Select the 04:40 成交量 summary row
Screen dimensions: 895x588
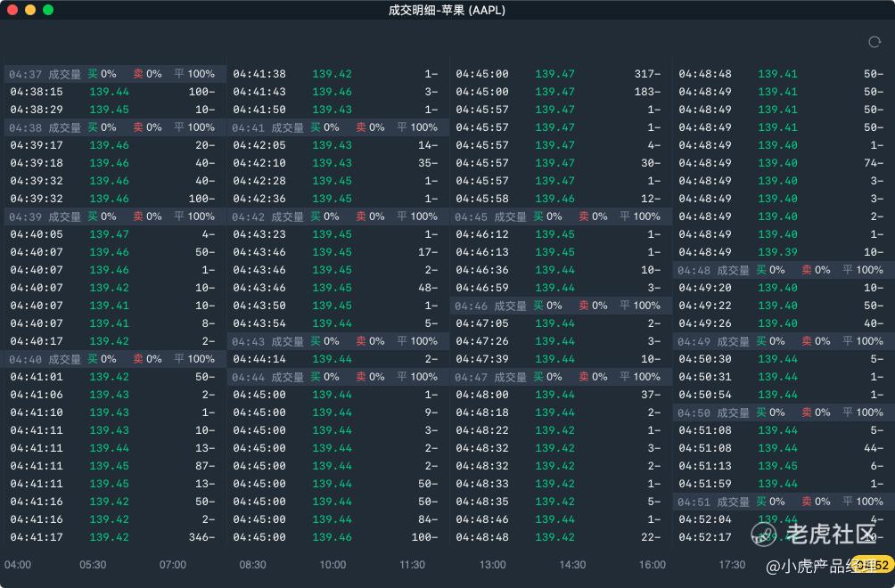coord(115,359)
